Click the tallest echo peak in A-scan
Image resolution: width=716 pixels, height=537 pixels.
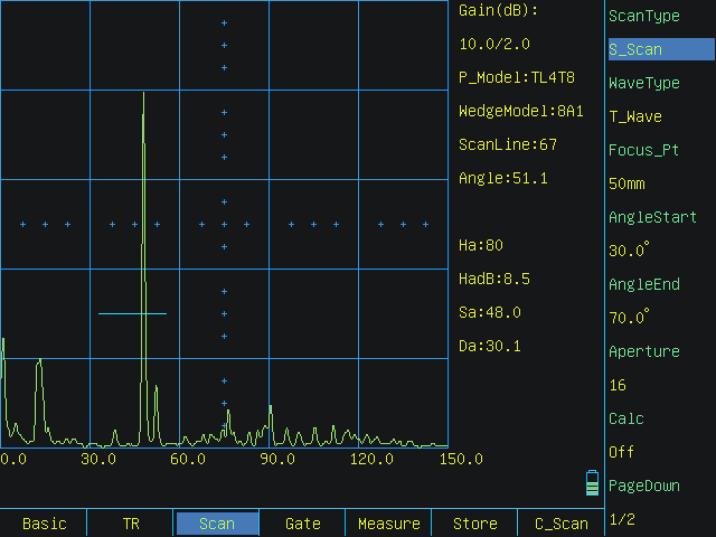[x=144, y=95]
